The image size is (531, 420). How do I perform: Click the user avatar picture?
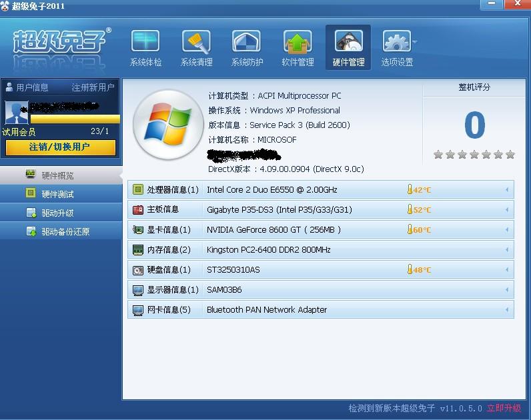[x=17, y=113]
